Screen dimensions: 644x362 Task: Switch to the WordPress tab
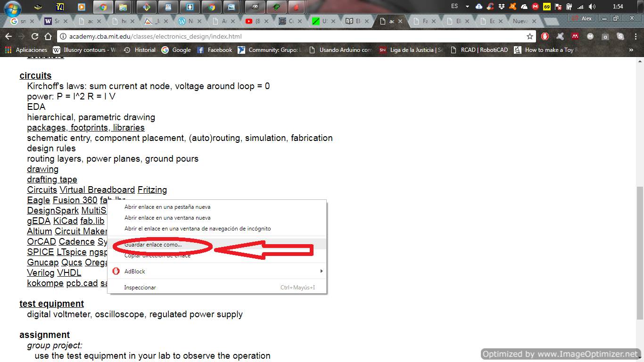pos(190,21)
